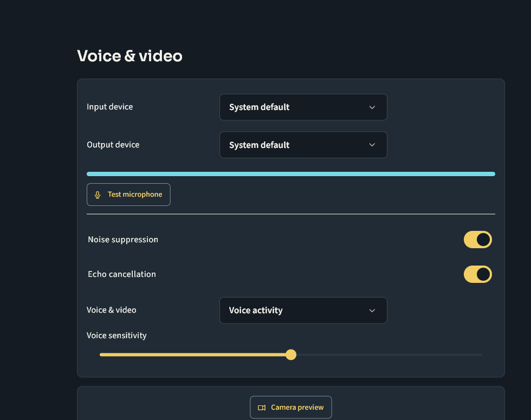Disable the Echo cancellation switch
Viewport: 531px width, 420px height.
[477, 274]
